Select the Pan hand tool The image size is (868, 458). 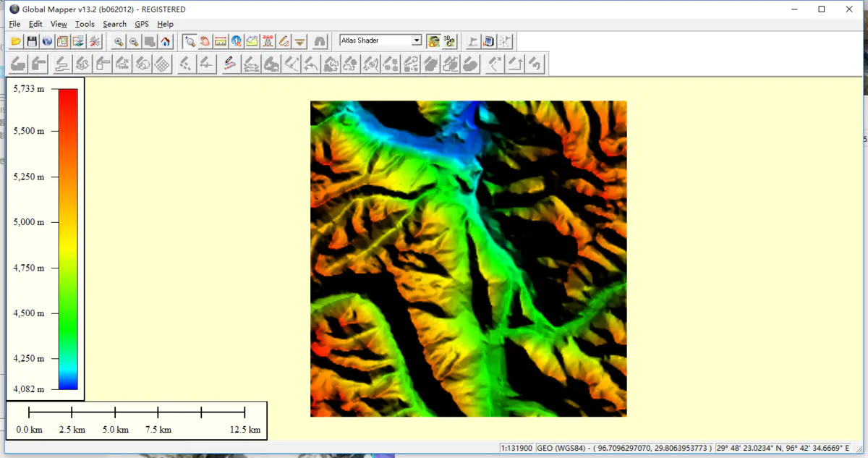[x=205, y=41]
